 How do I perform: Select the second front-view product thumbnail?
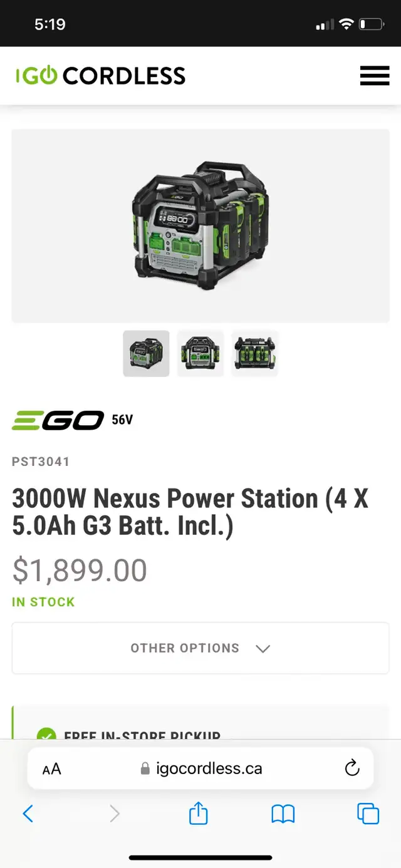200,353
